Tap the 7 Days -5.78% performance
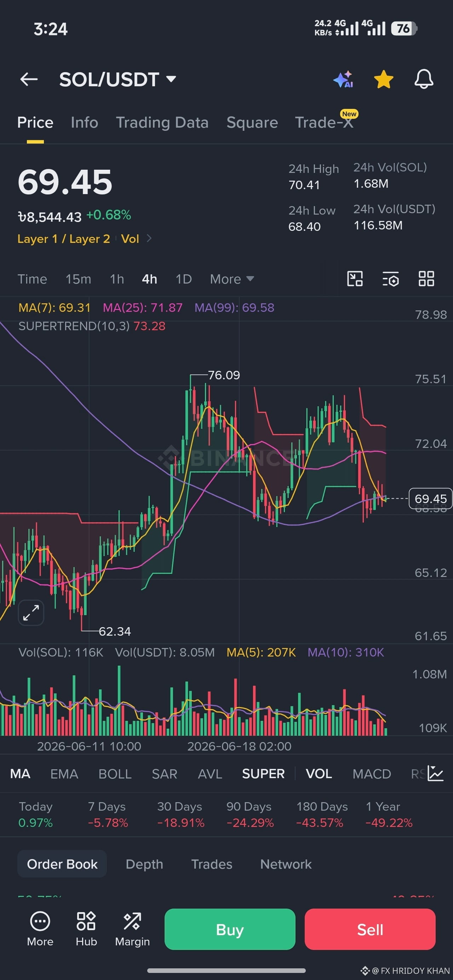The width and height of the screenshot is (453, 980). [108, 815]
